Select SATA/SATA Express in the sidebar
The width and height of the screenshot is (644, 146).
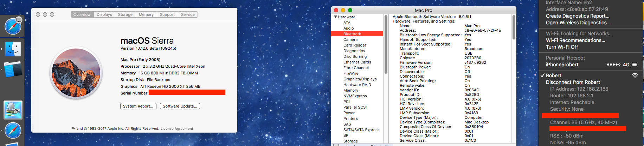point(361,130)
